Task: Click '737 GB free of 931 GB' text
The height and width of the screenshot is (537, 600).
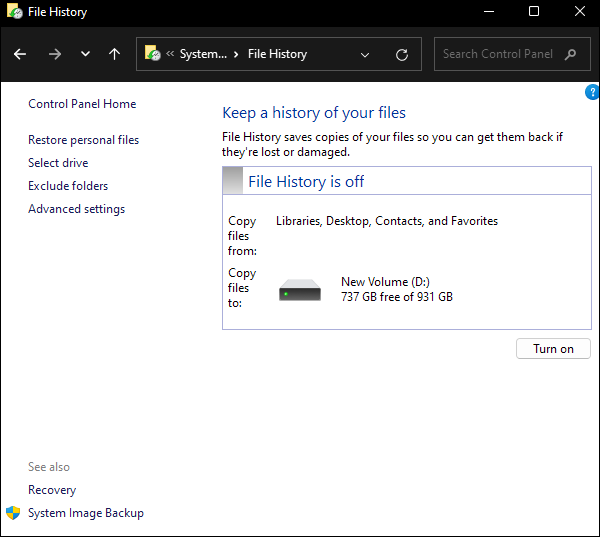Action: click(397, 297)
